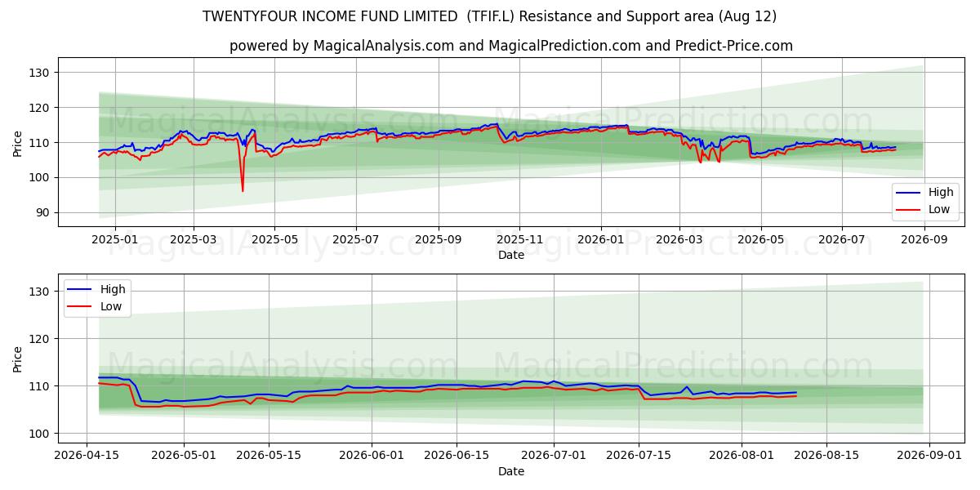Click the 'Price' axis label of top chart
The height and width of the screenshot is (490, 980).
(x=18, y=143)
